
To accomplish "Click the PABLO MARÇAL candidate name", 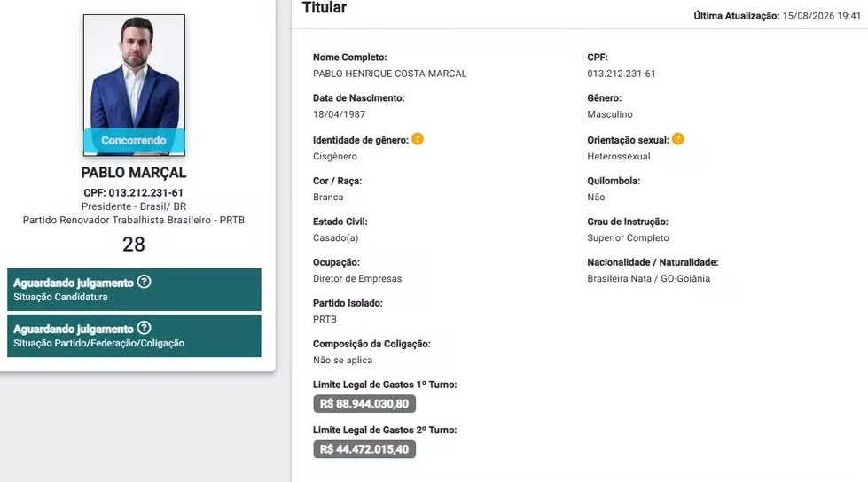I will point(134,173).
